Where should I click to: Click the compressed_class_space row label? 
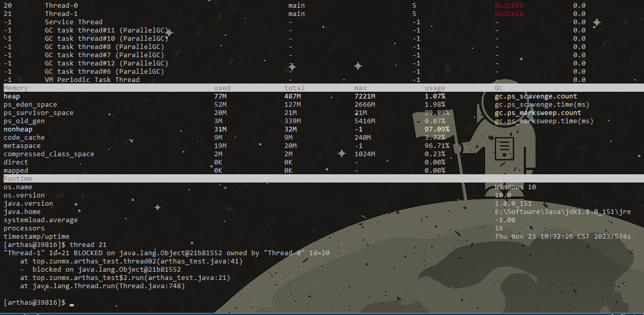coord(49,154)
